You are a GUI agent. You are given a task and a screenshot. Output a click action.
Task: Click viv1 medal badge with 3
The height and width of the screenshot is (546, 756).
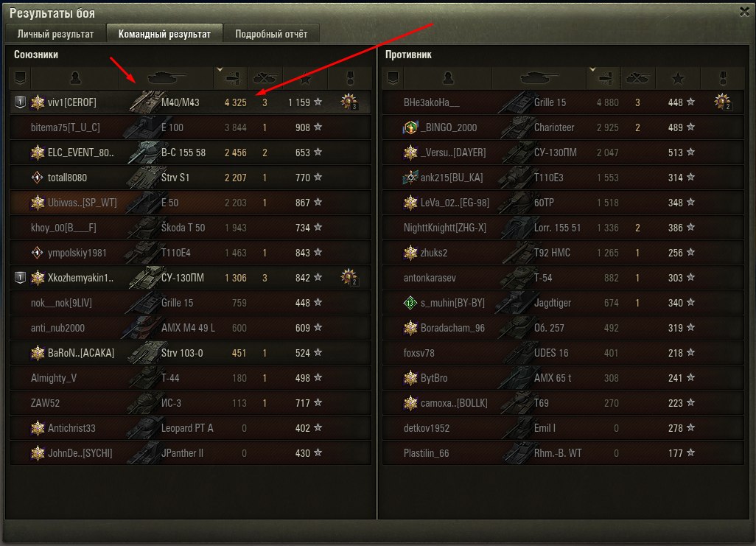point(349,102)
